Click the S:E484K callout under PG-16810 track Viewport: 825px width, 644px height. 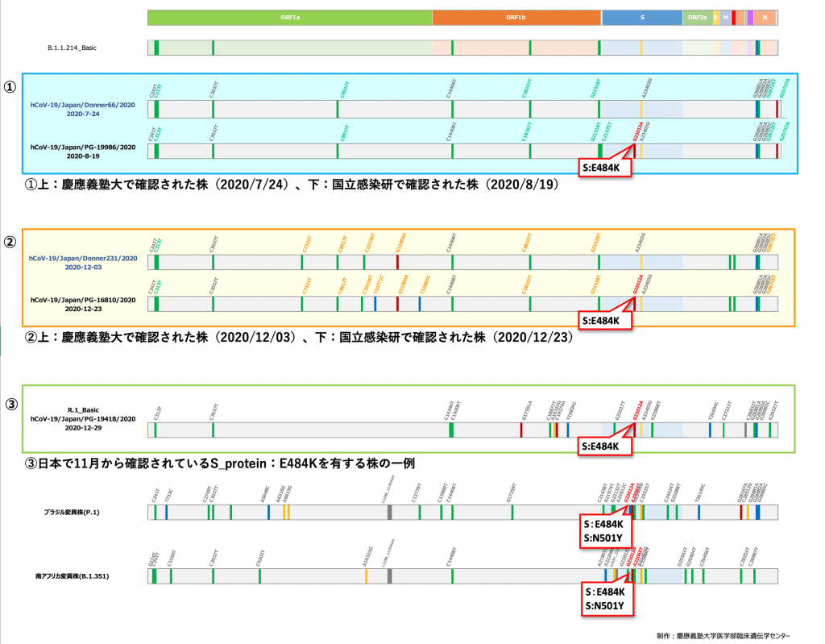pos(606,321)
